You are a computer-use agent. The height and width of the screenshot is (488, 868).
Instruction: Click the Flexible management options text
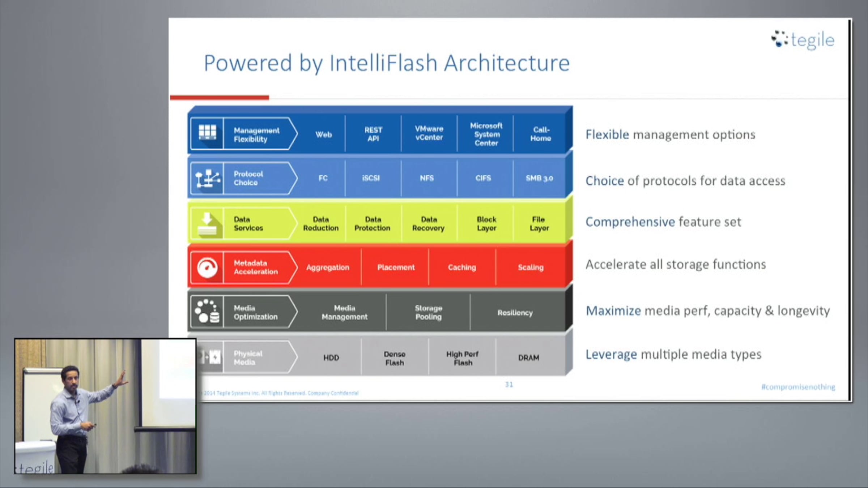click(x=670, y=134)
